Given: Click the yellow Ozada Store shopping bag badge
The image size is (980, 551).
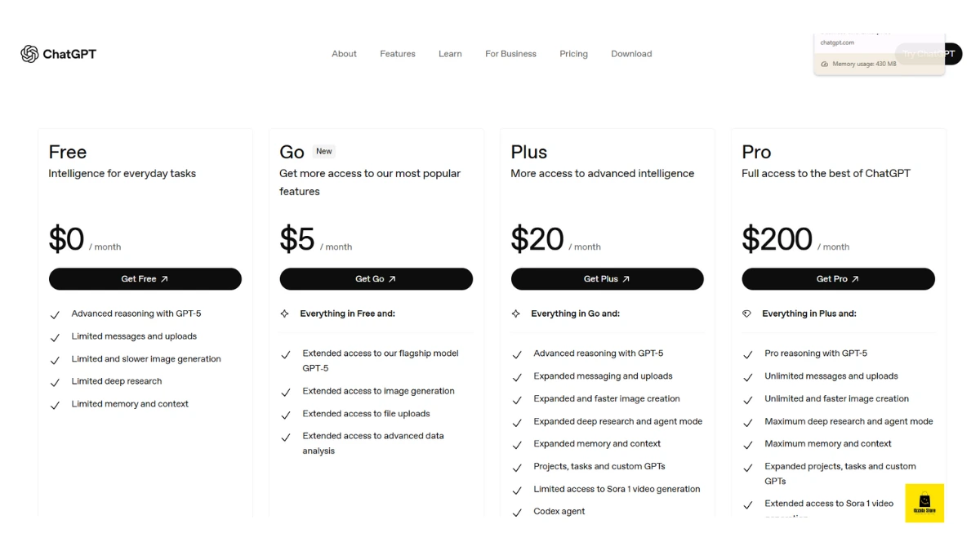Looking at the screenshot, I should click(924, 503).
